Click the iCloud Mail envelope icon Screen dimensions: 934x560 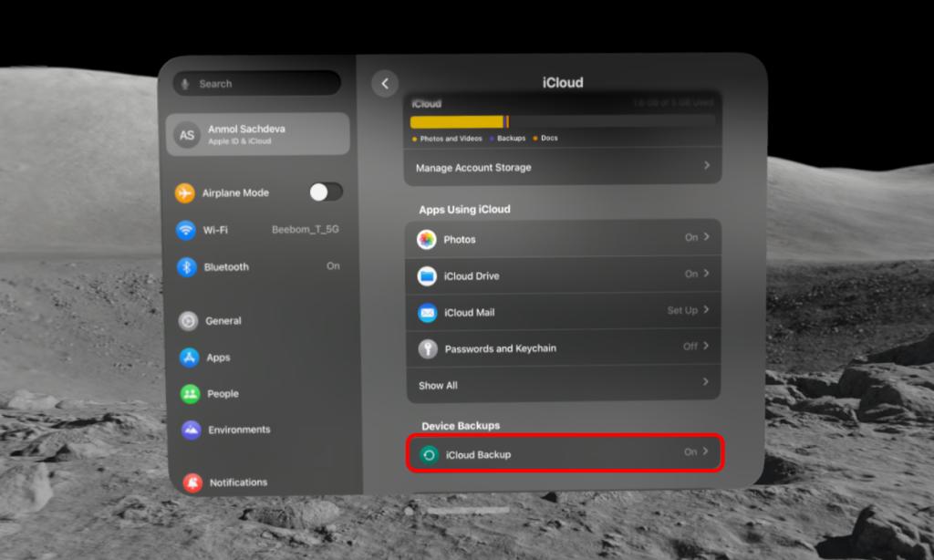point(428,312)
